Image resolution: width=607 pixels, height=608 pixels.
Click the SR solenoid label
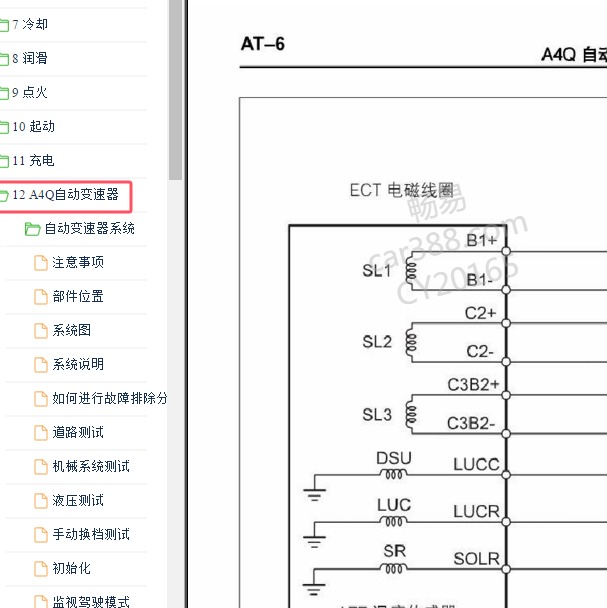(394, 551)
